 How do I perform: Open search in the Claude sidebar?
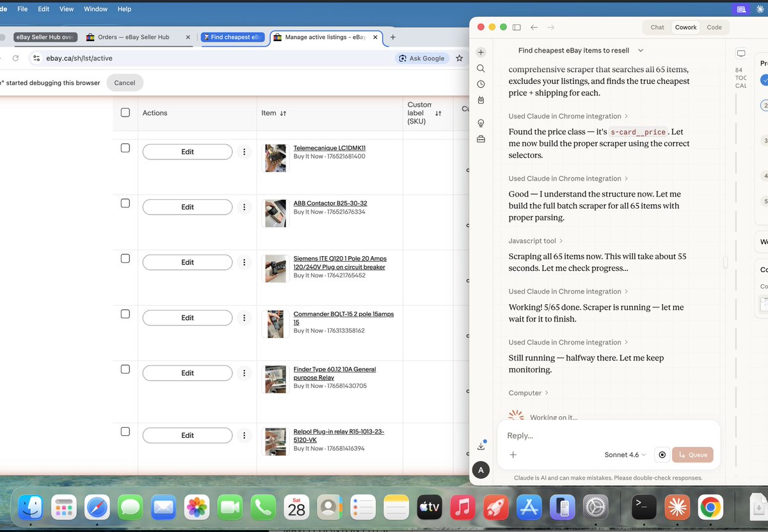481,69
